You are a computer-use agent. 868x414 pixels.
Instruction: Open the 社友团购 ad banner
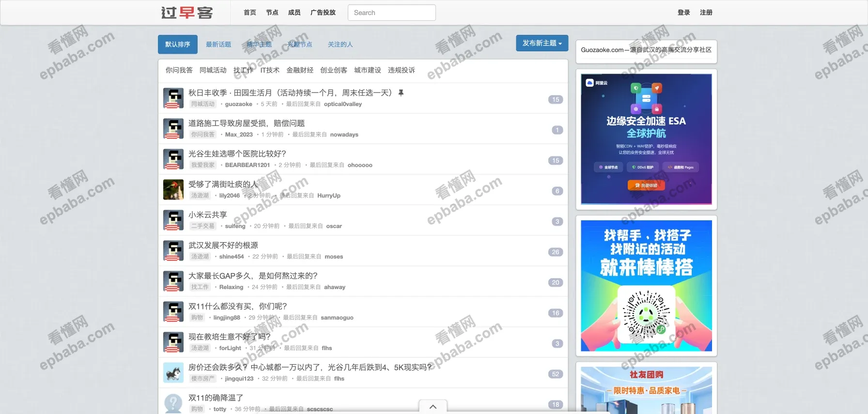click(646, 390)
